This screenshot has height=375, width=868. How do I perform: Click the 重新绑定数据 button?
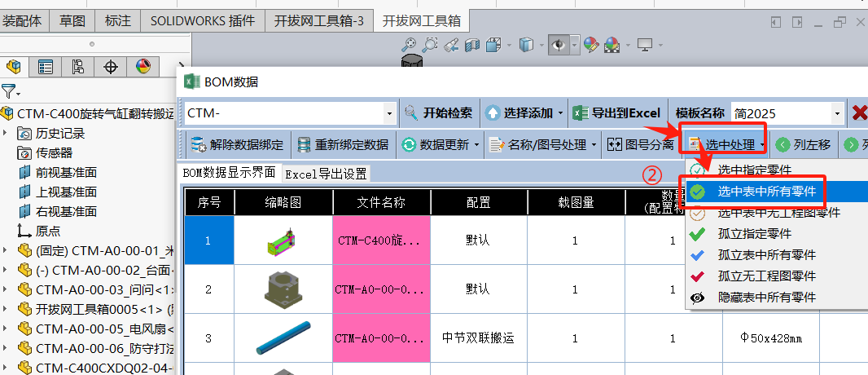pos(343,145)
